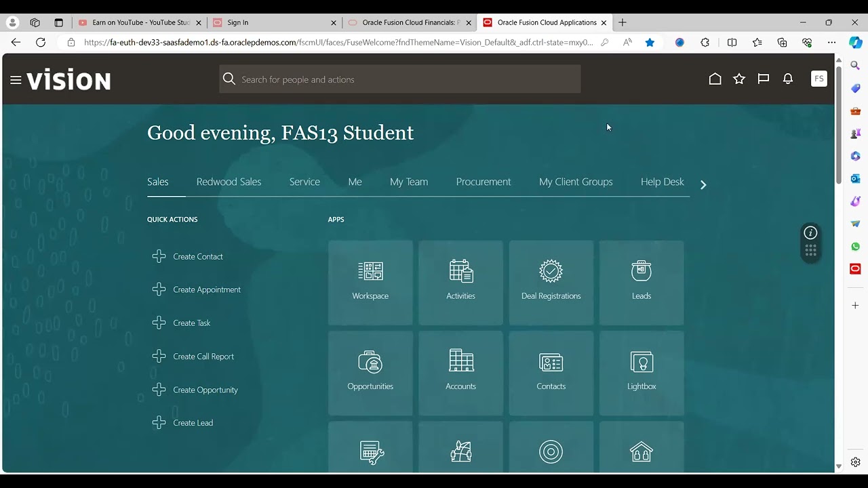Screen dimensions: 868x488
Task: Switch to Redwood Sales tab
Action: click(x=229, y=182)
